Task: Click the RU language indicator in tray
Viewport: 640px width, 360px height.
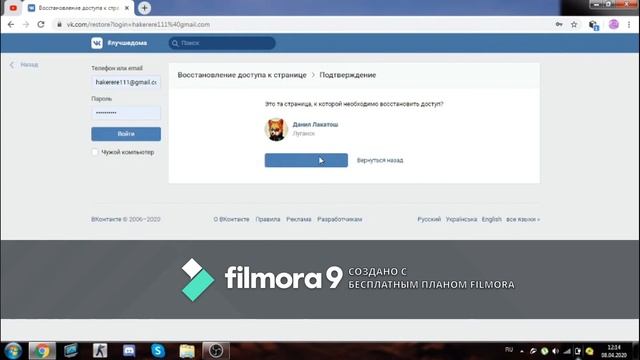Action: pyautogui.click(x=509, y=350)
